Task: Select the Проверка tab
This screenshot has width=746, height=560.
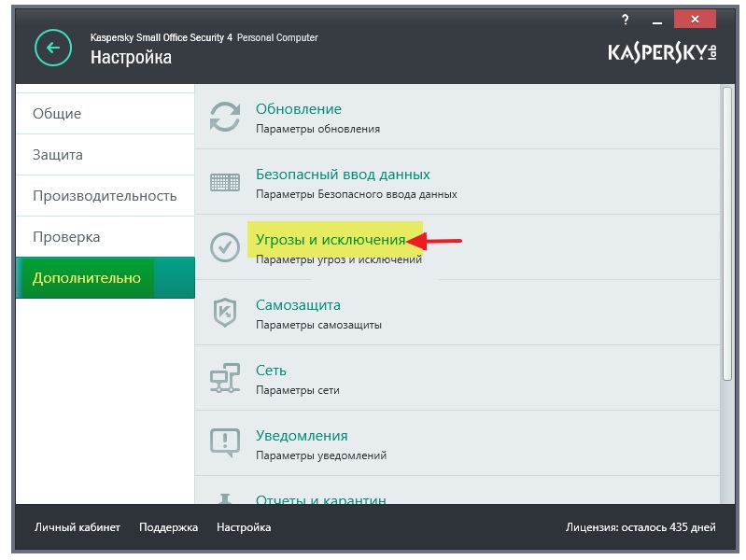Action: coord(106,237)
